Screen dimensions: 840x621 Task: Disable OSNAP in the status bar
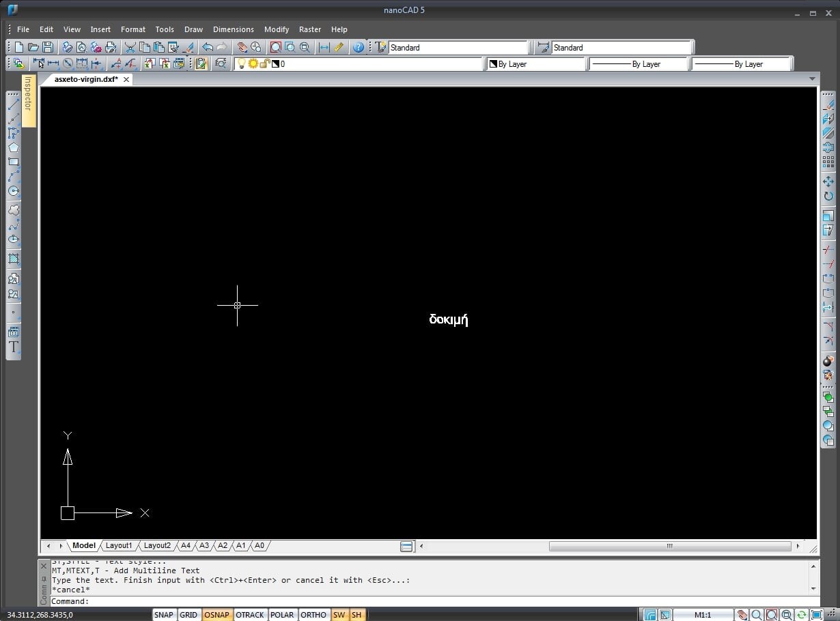point(216,615)
